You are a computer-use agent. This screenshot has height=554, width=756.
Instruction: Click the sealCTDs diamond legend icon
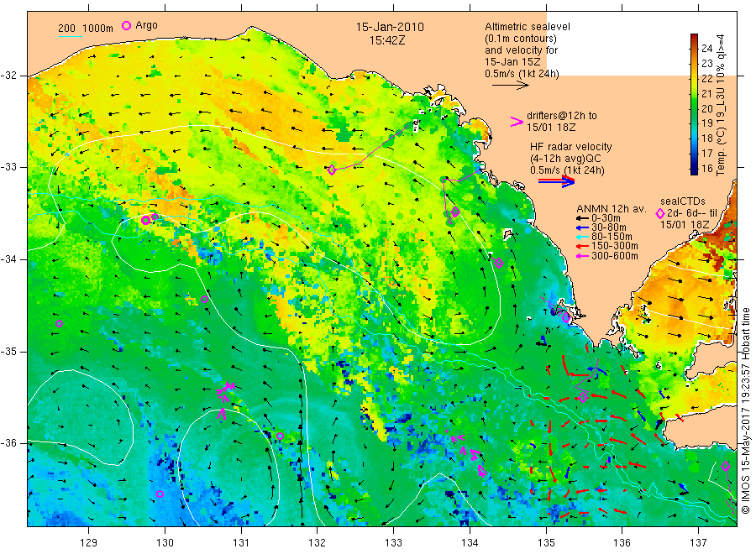660,213
